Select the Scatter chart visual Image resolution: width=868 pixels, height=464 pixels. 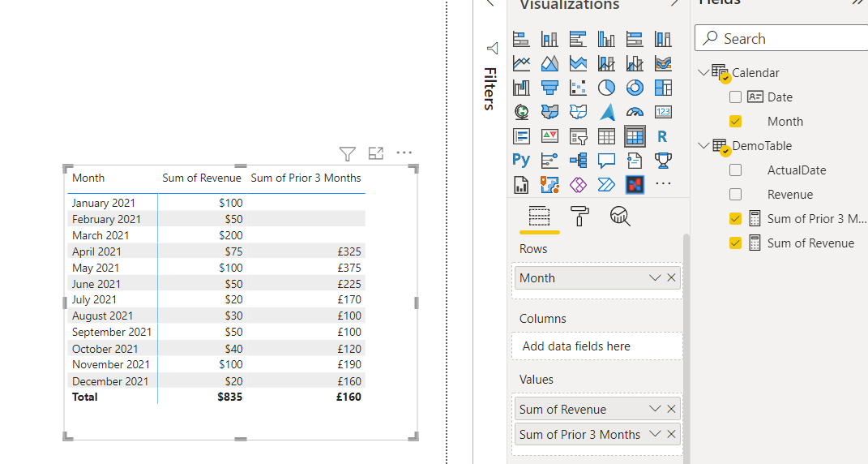click(578, 88)
